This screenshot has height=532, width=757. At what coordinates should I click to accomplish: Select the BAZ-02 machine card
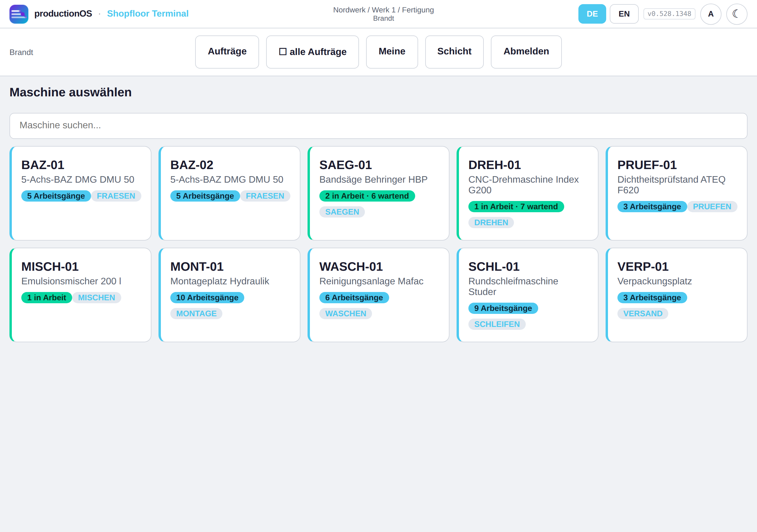pos(229,193)
